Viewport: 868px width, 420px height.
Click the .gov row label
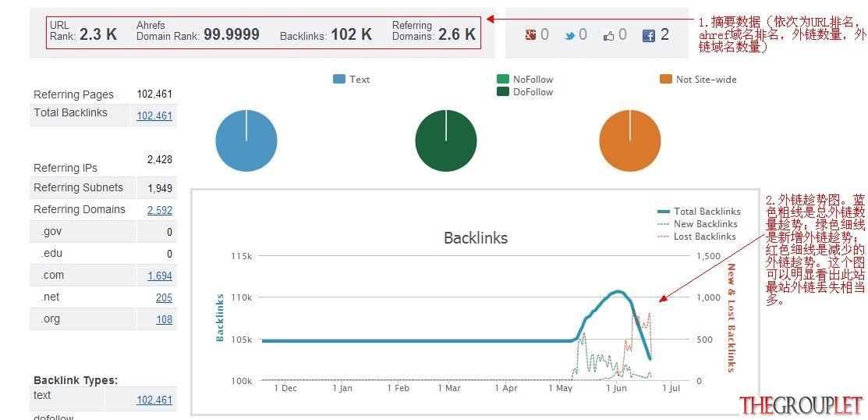click(51, 232)
